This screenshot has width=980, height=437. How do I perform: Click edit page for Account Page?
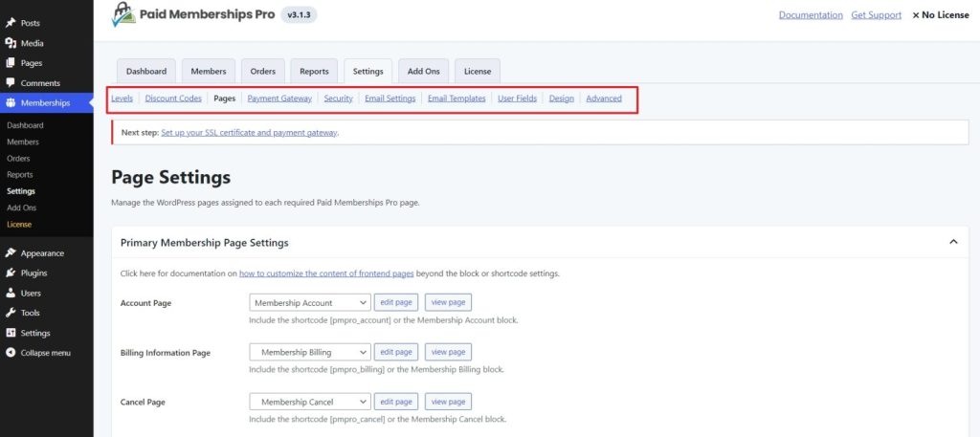pyautogui.click(x=396, y=302)
